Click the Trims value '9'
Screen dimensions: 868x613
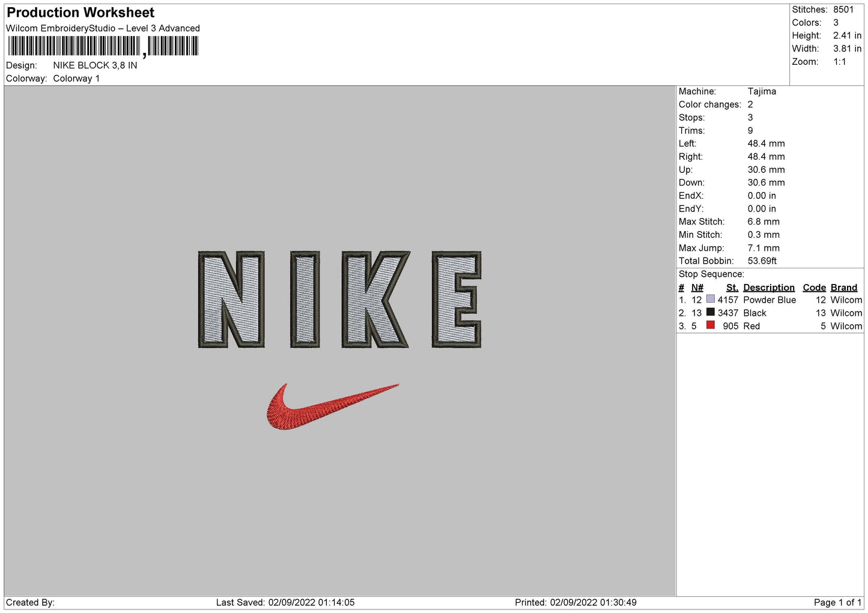click(x=750, y=131)
